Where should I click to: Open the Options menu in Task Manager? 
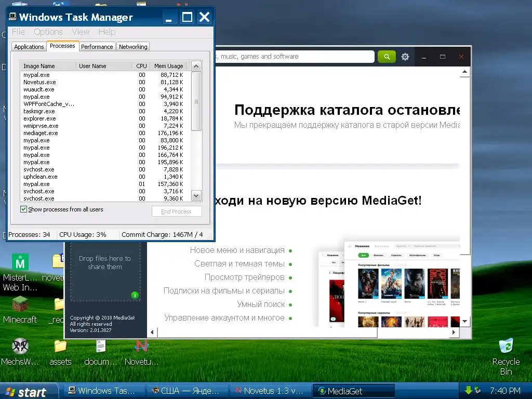[48, 32]
